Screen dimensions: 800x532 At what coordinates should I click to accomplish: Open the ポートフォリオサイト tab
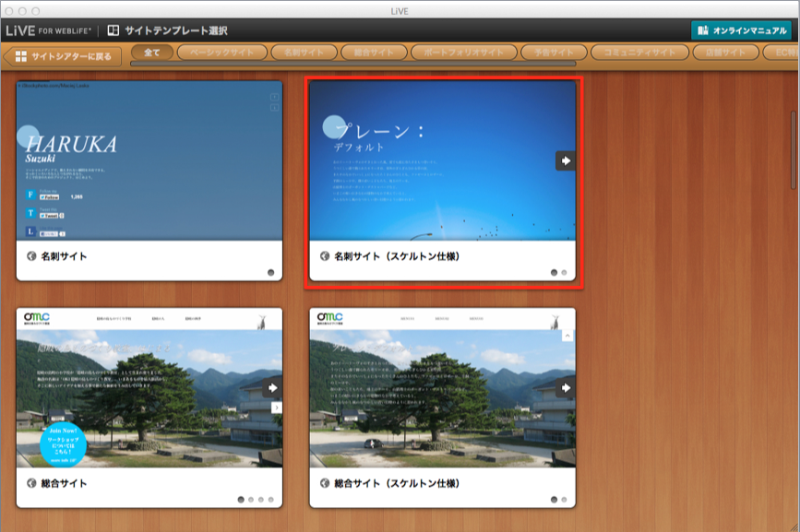[464, 53]
